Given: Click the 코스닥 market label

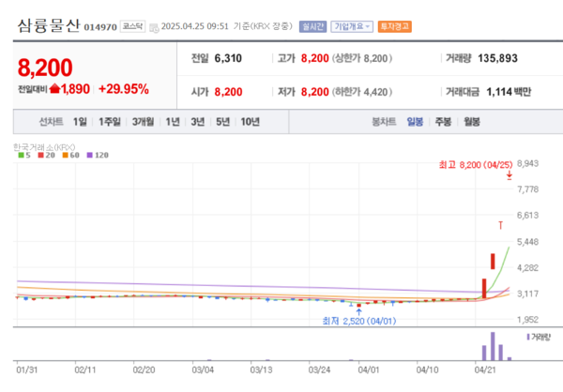Looking at the screenshot, I should coord(132,26).
